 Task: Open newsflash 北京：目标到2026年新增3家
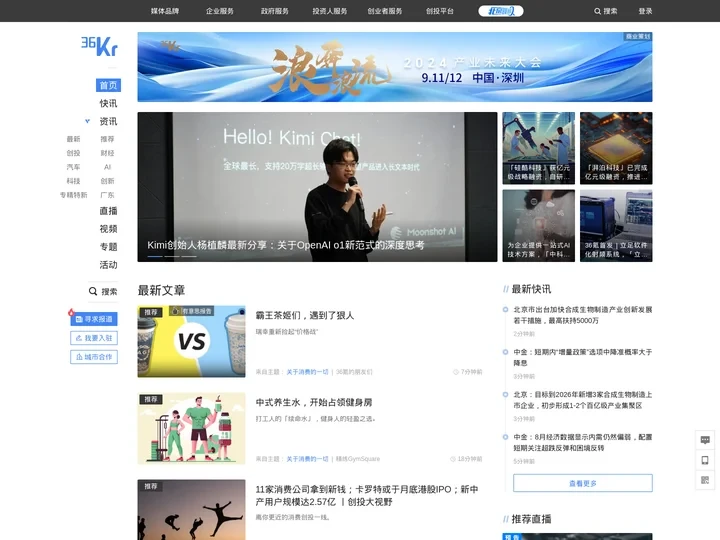pos(583,400)
